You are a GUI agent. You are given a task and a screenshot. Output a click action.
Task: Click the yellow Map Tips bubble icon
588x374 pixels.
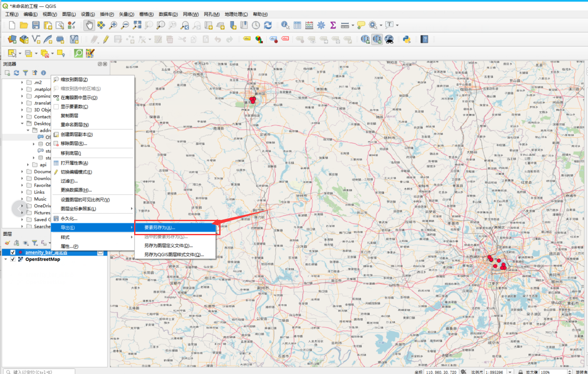[x=361, y=25]
